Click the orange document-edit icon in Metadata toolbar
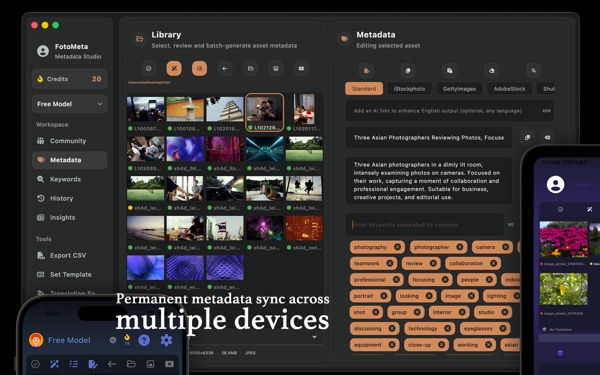The height and width of the screenshot is (375, 600). [366, 70]
